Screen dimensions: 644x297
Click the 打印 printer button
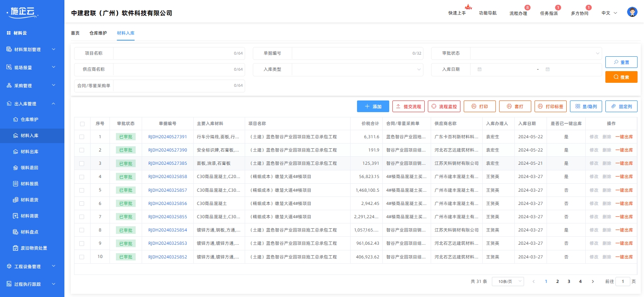click(479, 107)
